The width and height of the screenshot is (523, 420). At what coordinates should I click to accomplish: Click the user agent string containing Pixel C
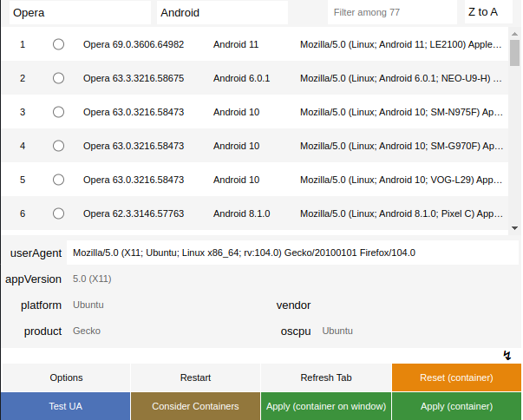point(402,213)
